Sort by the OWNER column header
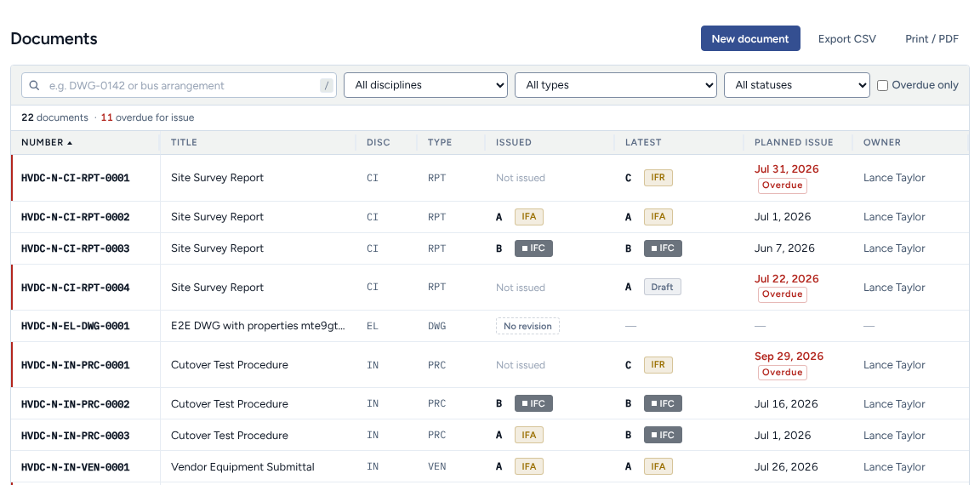The image size is (980, 485). 882,142
